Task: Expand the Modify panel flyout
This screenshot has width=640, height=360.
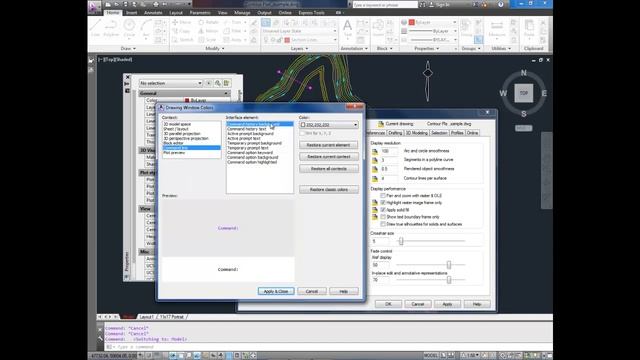Action: 215,49
